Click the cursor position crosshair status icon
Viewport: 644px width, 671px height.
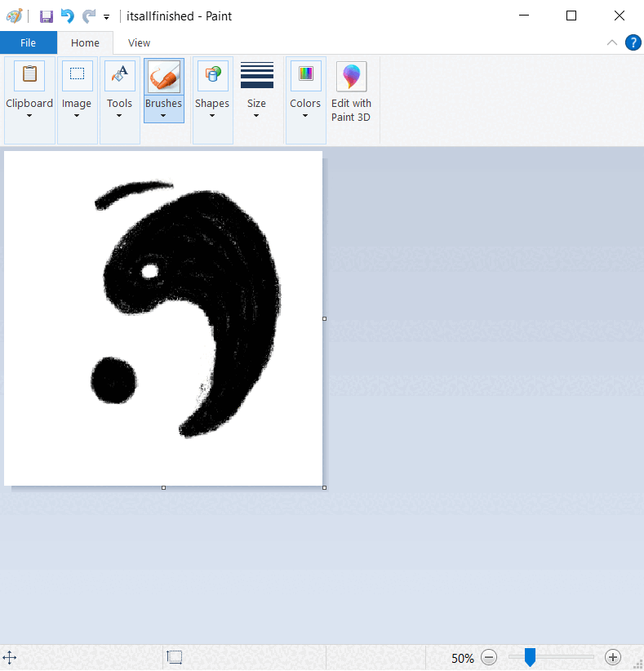pyautogui.click(x=10, y=657)
